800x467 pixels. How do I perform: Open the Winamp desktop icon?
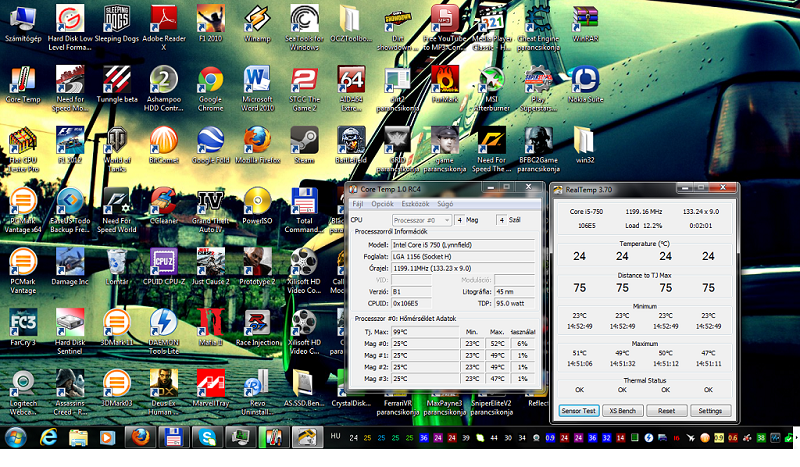click(x=257, y=24)
